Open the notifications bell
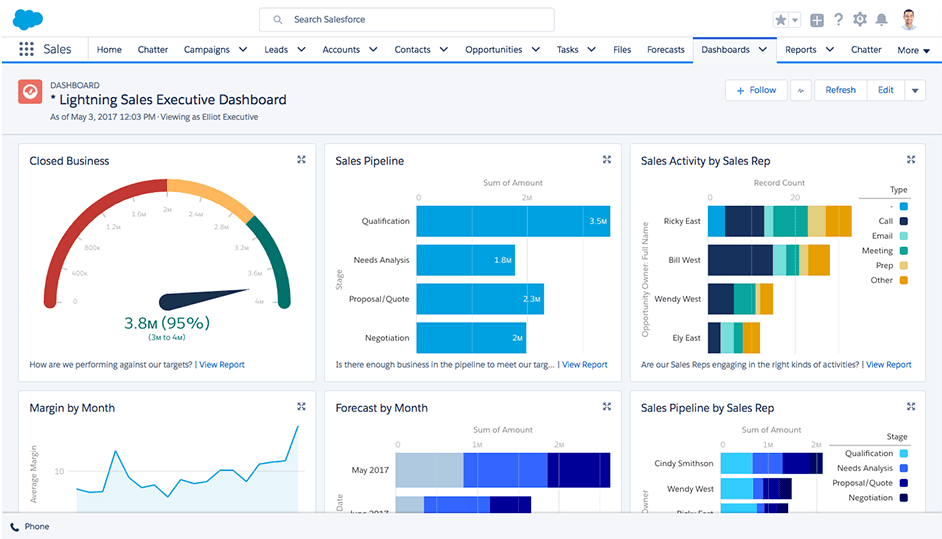Image resolution: width=942 pixels, height=539 pixels. tap(881, 20)
